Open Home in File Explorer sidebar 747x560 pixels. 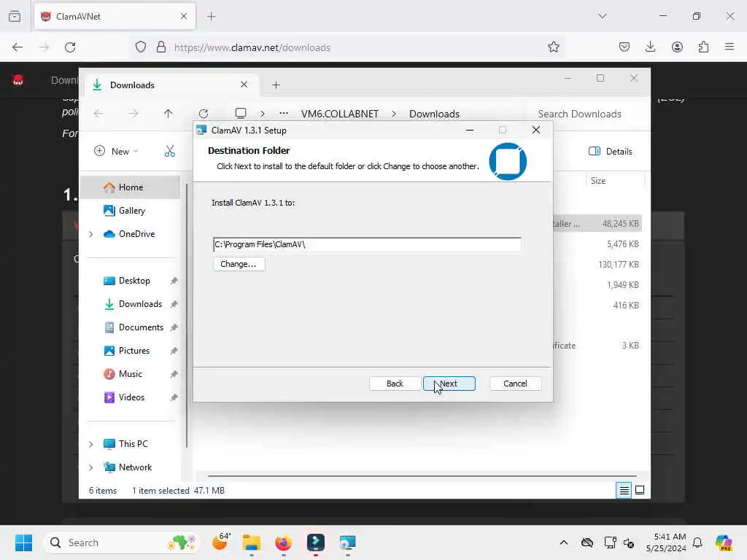click(x=130, y=187)
